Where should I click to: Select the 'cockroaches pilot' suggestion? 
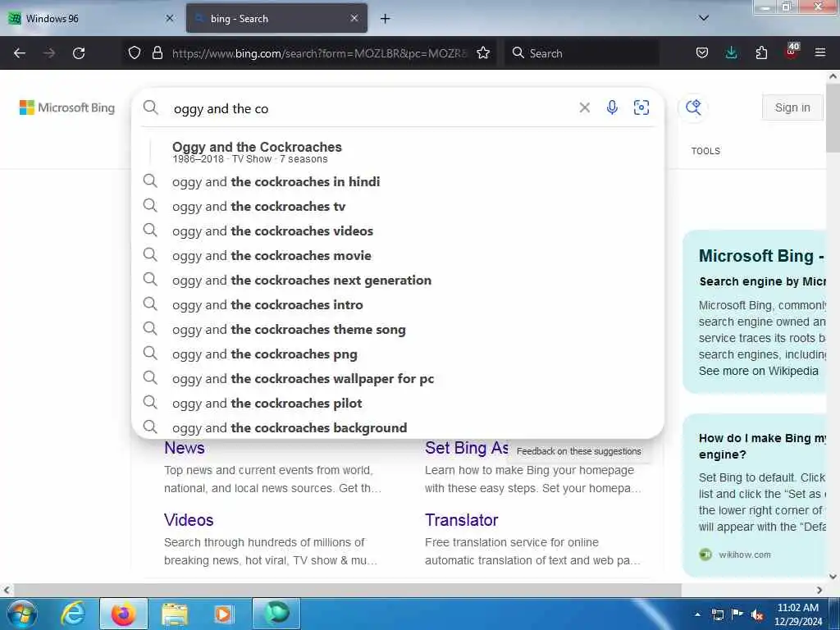(398, 404)
